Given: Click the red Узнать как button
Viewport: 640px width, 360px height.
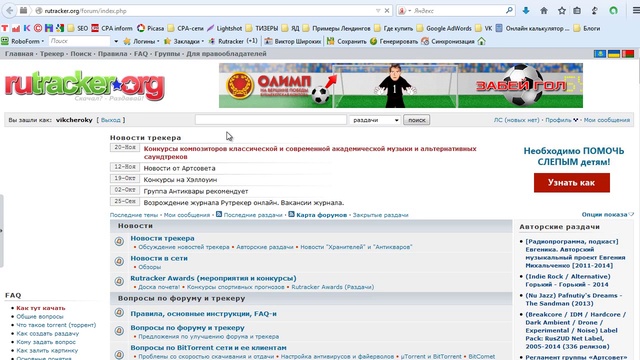Looking at the screenshot, I should (x=571, y=182).
